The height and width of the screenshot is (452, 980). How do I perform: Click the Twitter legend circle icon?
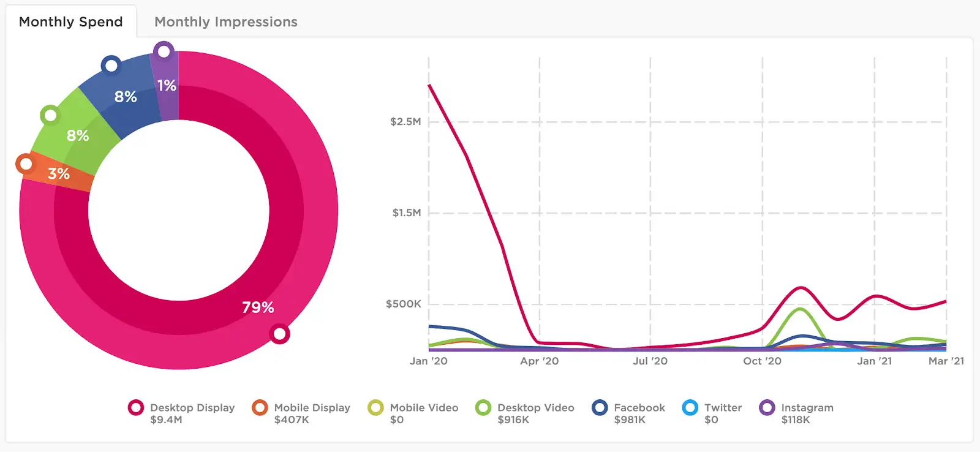(x=690, y=408)
